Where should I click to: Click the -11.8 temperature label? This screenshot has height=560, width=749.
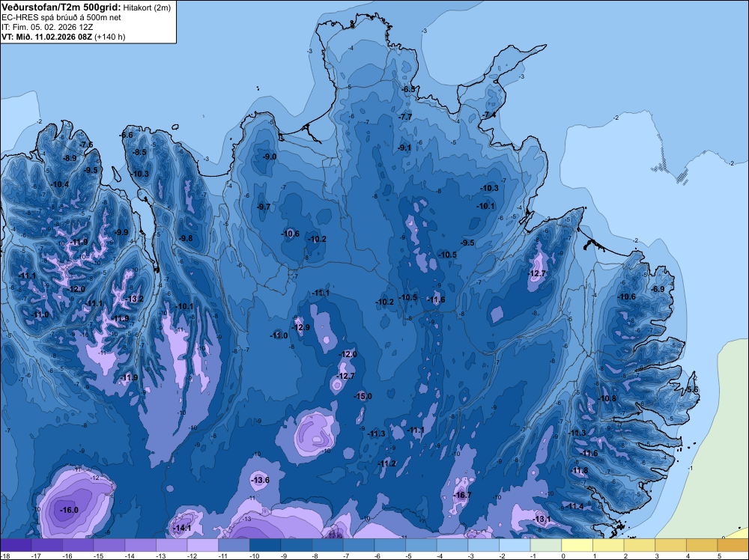(x=579, y=471)
